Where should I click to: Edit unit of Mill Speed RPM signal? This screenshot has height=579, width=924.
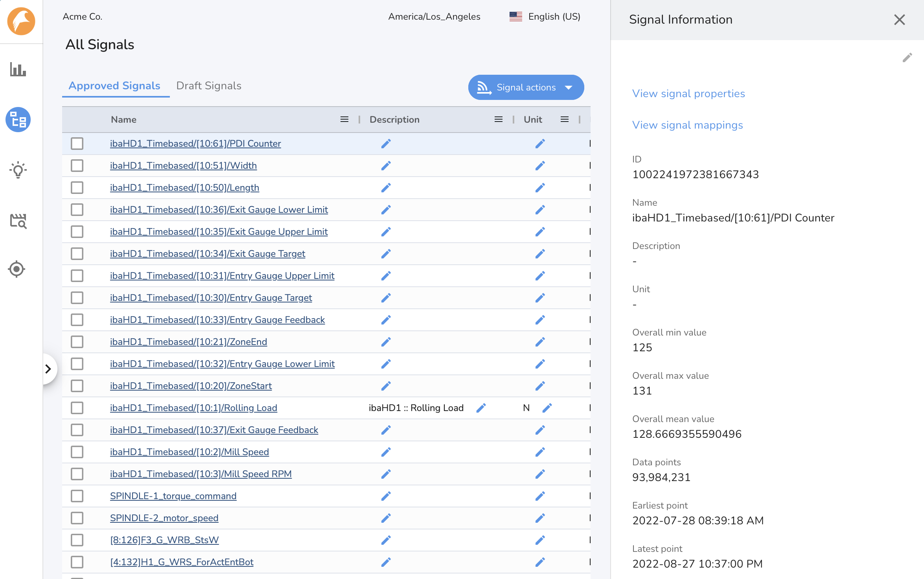(x=540, y=474)
